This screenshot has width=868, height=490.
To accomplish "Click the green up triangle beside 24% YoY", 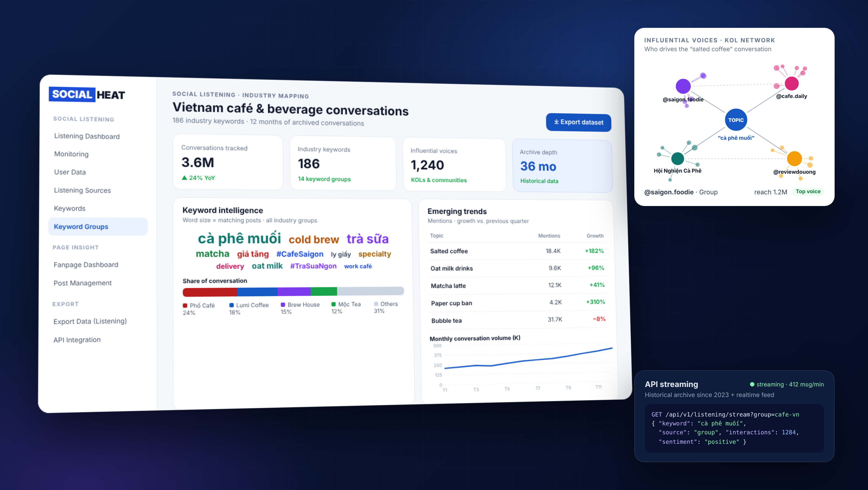I will (184, 178).
